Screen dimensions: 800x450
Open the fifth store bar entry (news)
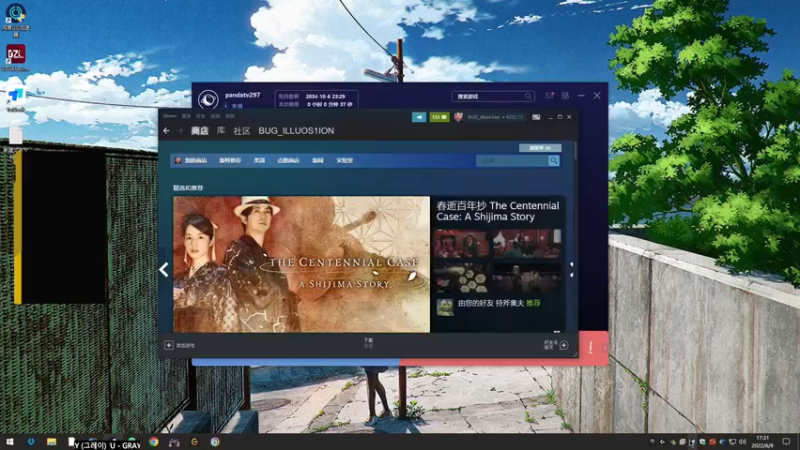point(318,160)
